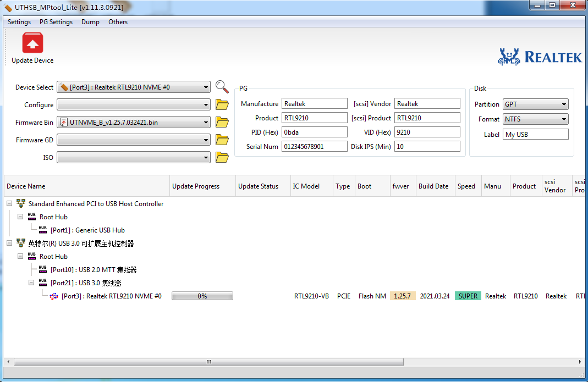Click the fwver column header
588x382 pixels.
click(x=403, y=186)
